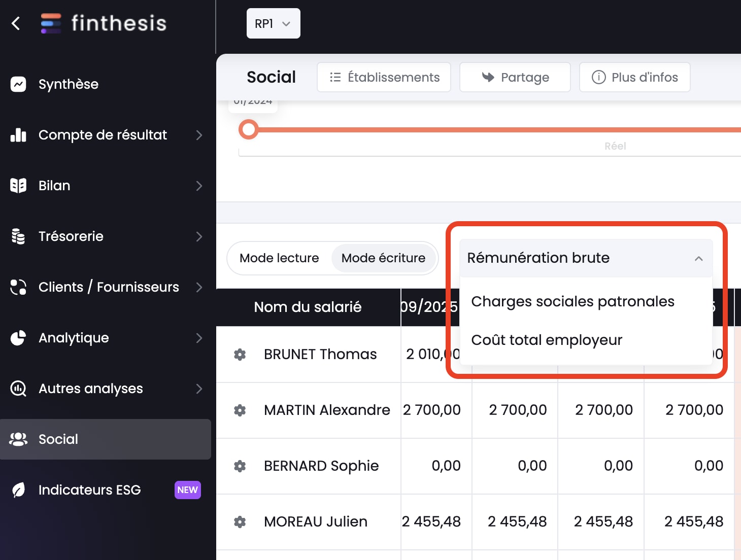Click the Plus d'infos button
The width and height of the screenshot is (741, 560).
(x=634, y=78)
